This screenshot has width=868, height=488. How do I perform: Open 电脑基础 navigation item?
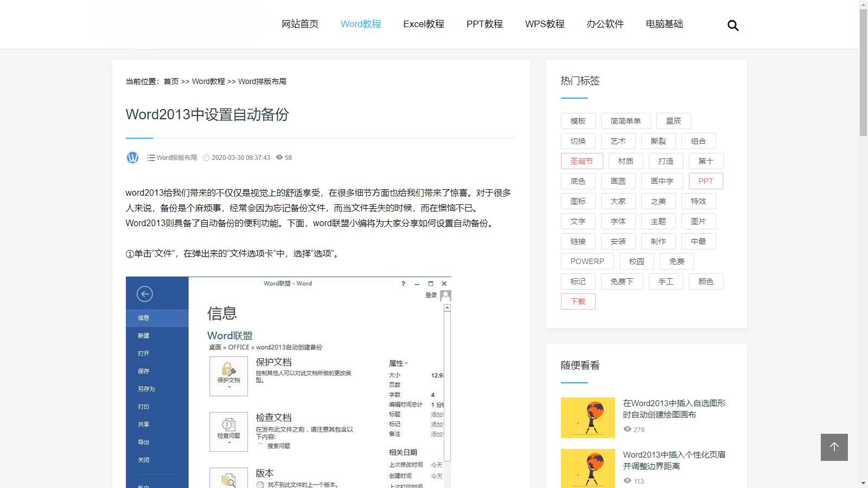coord(664,24)
